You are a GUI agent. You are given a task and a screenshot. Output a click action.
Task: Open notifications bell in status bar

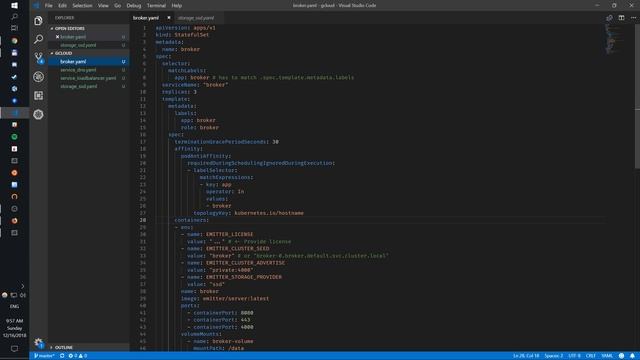point(632,356)
